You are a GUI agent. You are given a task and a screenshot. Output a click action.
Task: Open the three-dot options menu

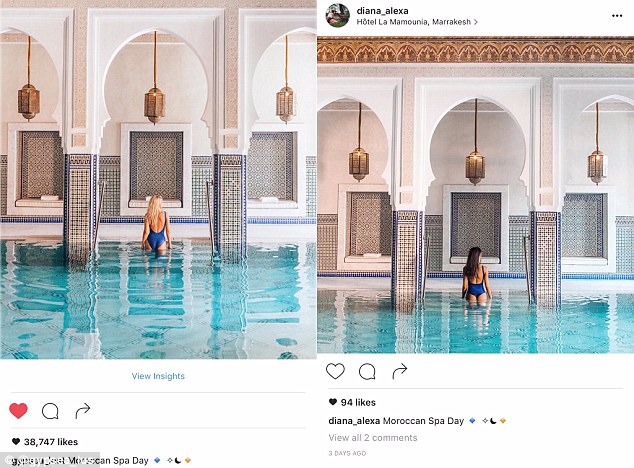pos(617,16)
